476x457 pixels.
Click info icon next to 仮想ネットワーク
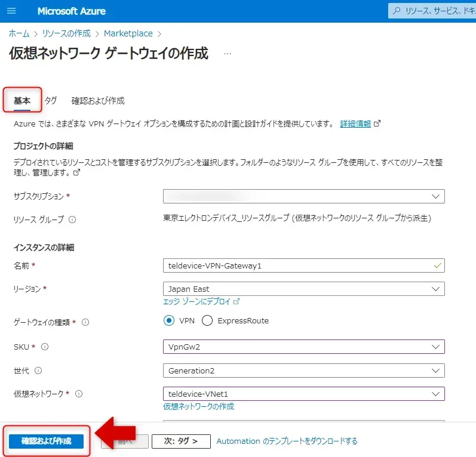pyautogui.click(x=79, y=394)
